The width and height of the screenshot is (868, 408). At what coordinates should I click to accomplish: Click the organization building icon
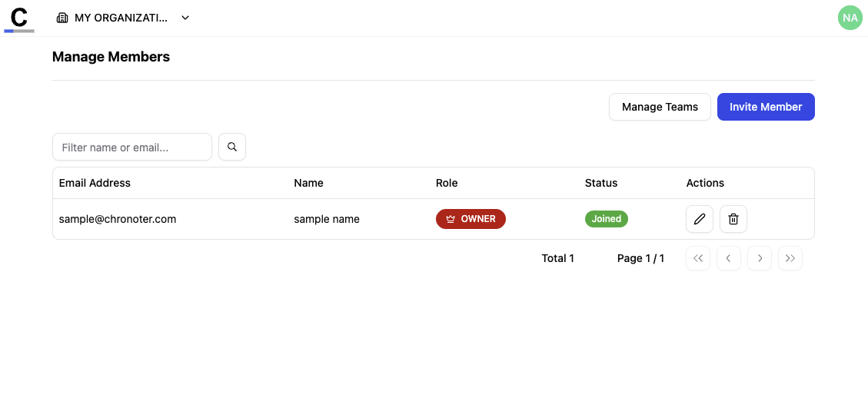point(62,18)
